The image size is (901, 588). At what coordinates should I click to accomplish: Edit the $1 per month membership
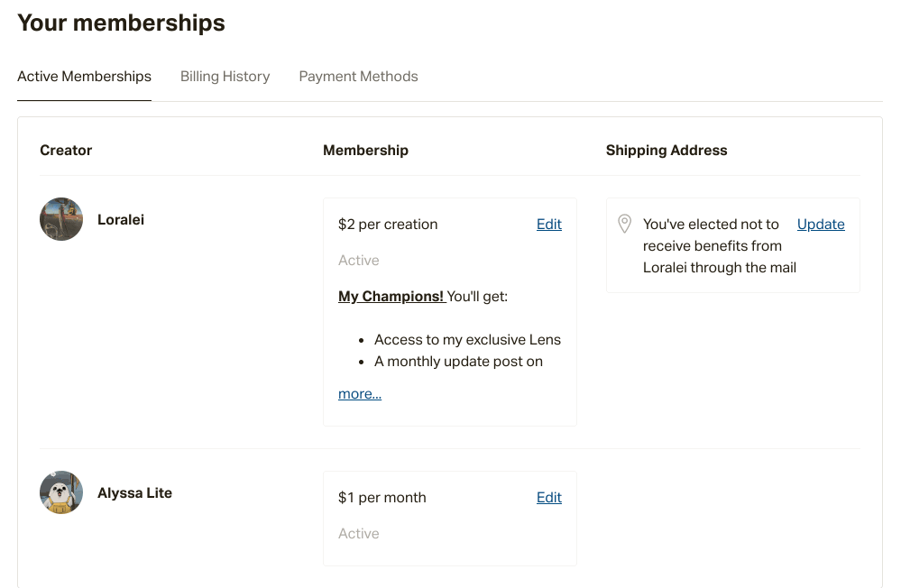coord(548,497)
